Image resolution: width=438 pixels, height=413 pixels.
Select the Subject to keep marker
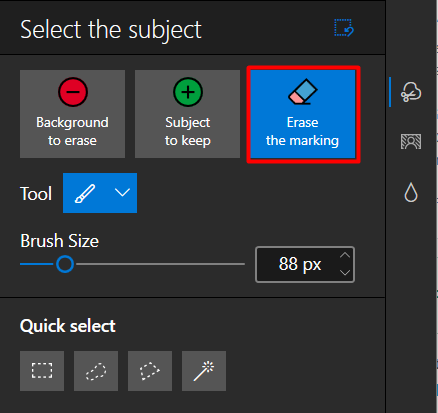[187, 114]
